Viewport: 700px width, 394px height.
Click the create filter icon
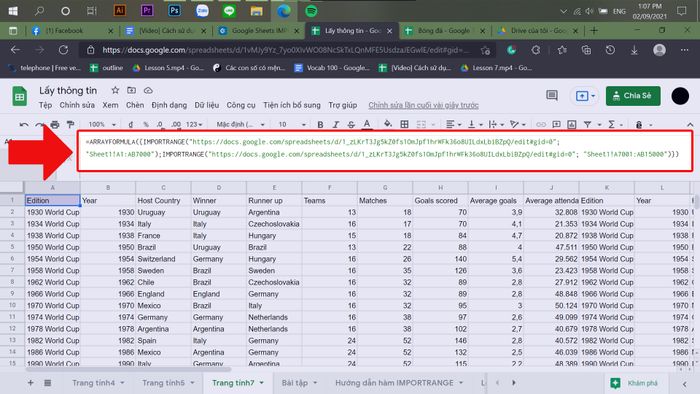click(x=588, y=124)
